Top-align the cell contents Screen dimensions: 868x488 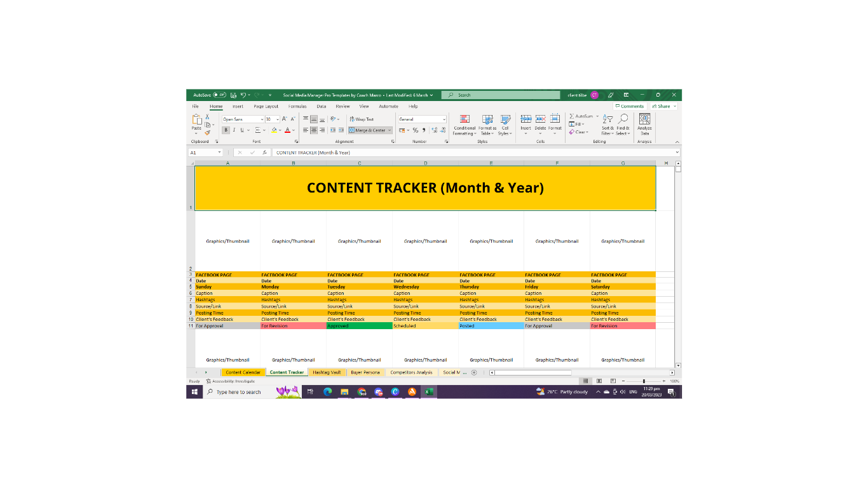[x=306, y=119]
